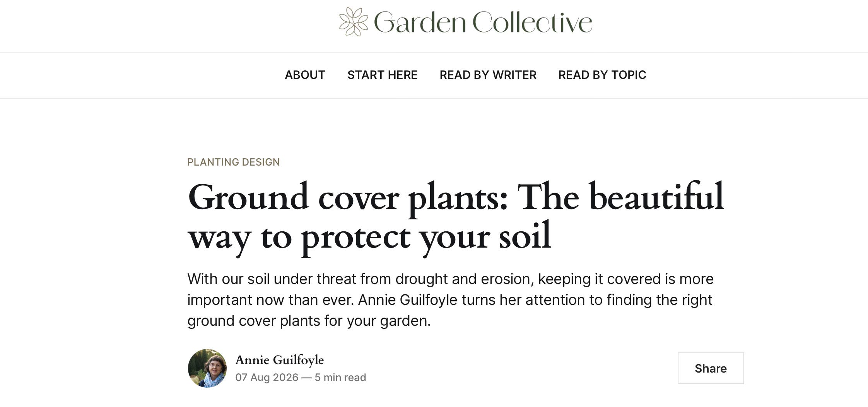The height and width of the screenshot is (407, 868).
Task: Visit the Annie Guilfoyle author byline link
Action: click(x=279, y=360)
